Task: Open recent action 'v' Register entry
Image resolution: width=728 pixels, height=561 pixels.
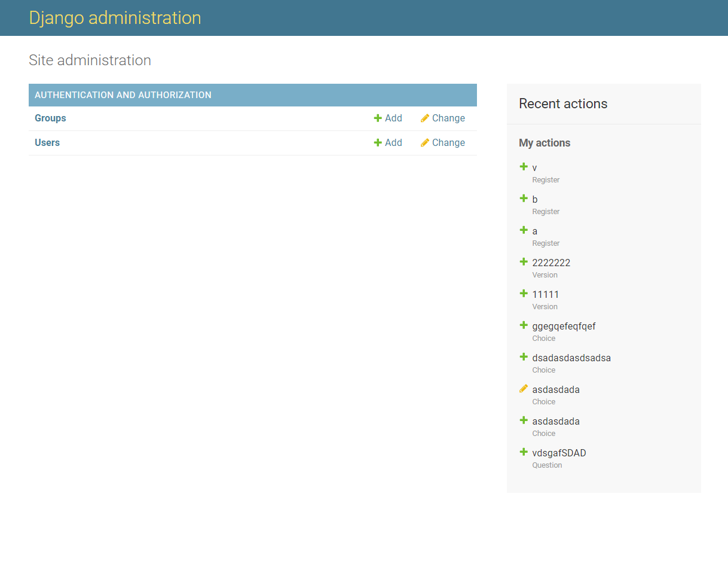Action: click(x=534, y=168)
